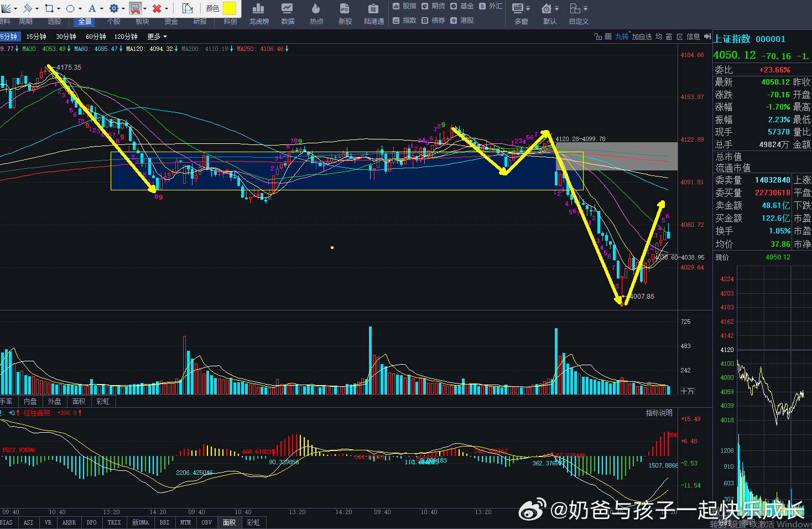Expand channel line tool dropdown arrow
Screen dimensions: 812x529
point(37,9)
